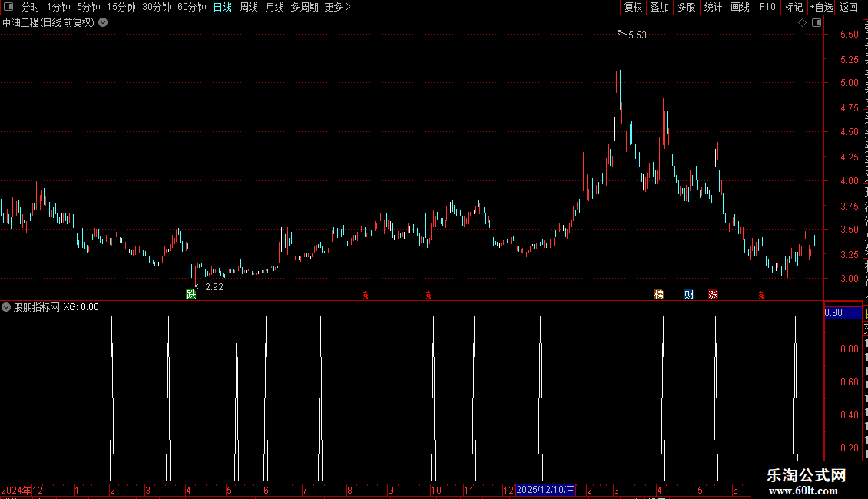Click the 返回 back button

[849, 7]
